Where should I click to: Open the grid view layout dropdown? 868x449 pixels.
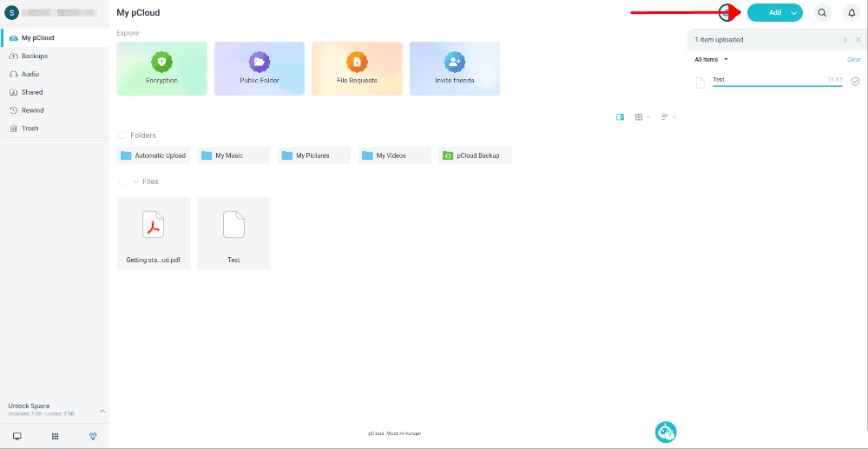[642, 117]
